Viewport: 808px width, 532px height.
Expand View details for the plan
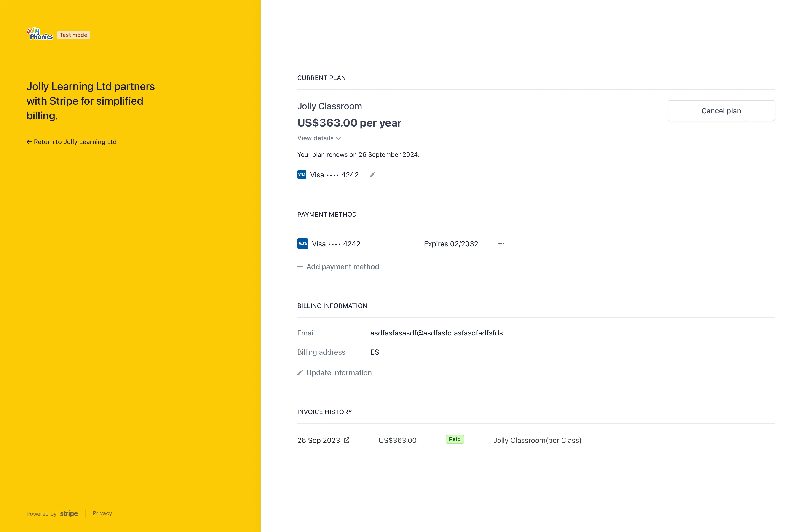click(x=315, y=138)
